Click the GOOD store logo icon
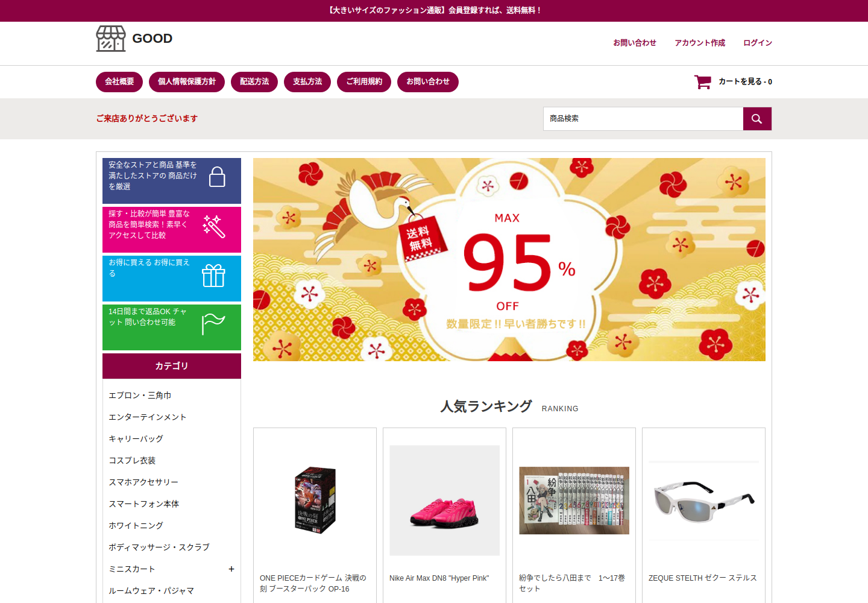 coord(111,39)
